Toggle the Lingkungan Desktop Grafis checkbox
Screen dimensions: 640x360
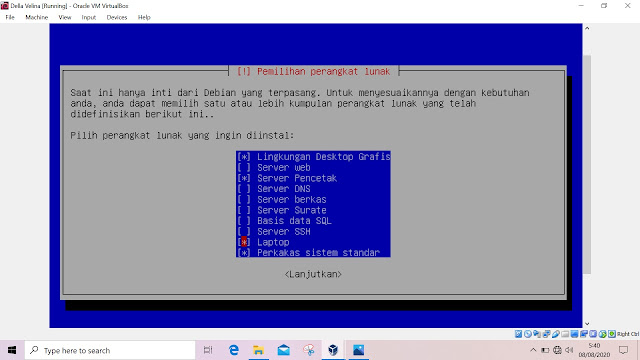[244, 157]
